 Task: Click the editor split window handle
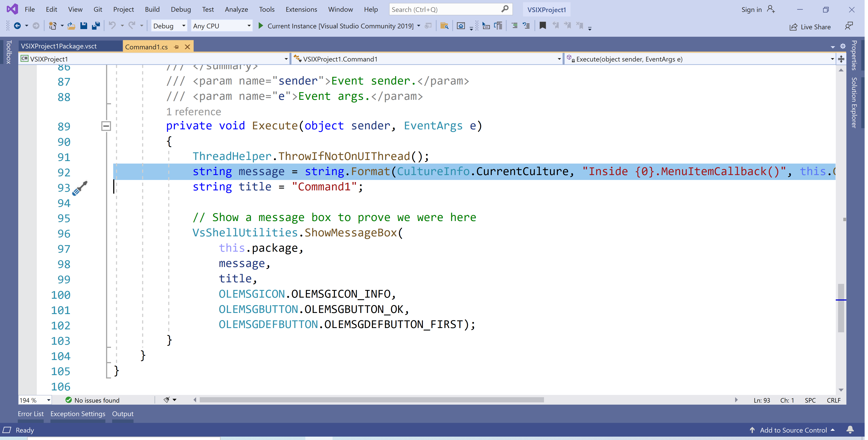point(841,59)
